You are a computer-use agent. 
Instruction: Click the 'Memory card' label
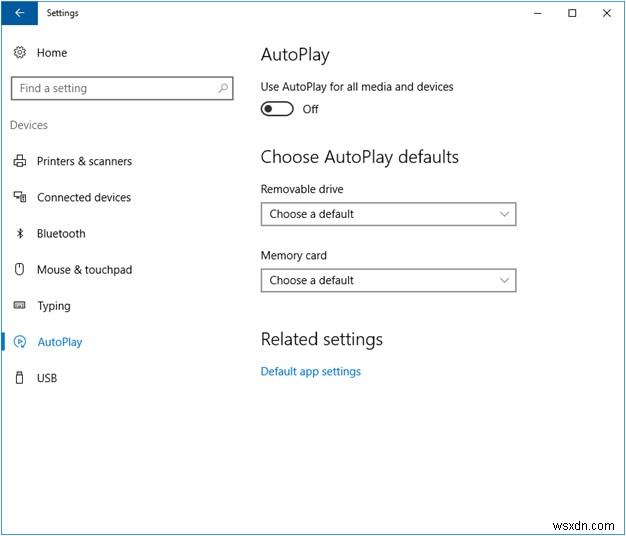click(293, 255)
